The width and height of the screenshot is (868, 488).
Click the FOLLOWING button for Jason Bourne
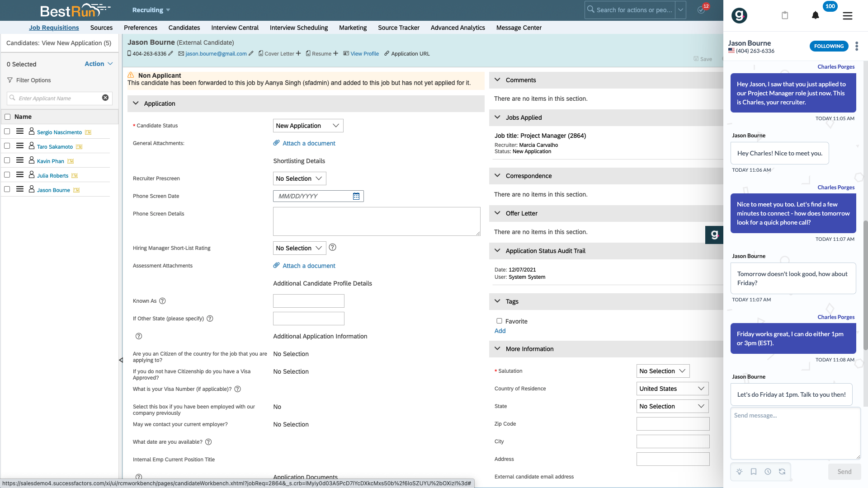coord(829,46)
